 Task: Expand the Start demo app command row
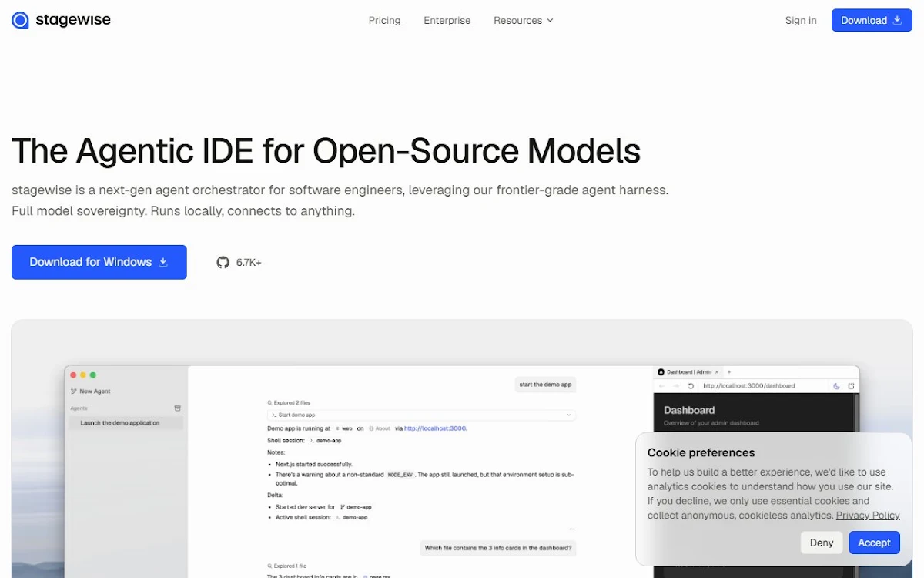click(x=421, y=415)
